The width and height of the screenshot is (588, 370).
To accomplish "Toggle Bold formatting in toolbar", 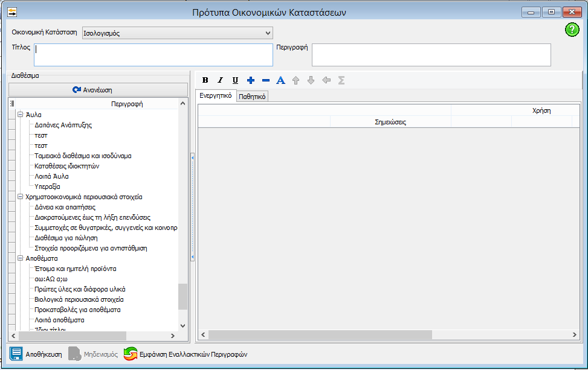I will (205, 80).
